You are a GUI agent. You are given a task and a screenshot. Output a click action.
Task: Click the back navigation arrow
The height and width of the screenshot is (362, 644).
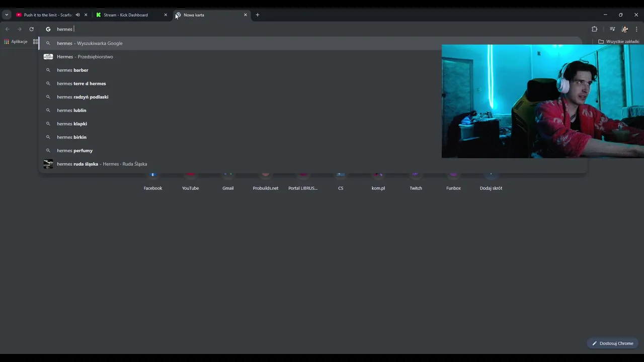point(8,29)
